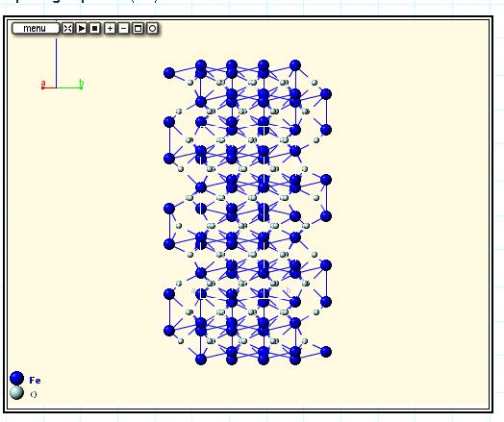The width and height of the screenshot is (504, 422).
Task: Open the viewer's menu button
Action: coord(36,29)
